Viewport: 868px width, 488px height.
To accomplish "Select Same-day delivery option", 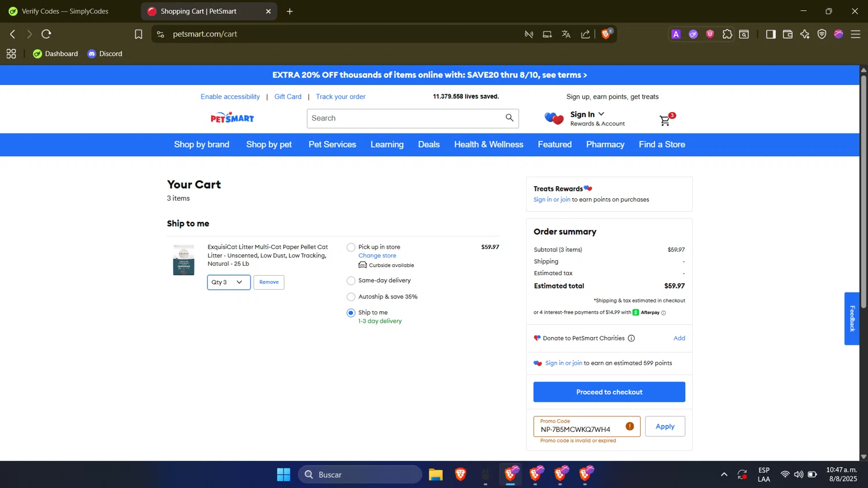I will [351, 281].
